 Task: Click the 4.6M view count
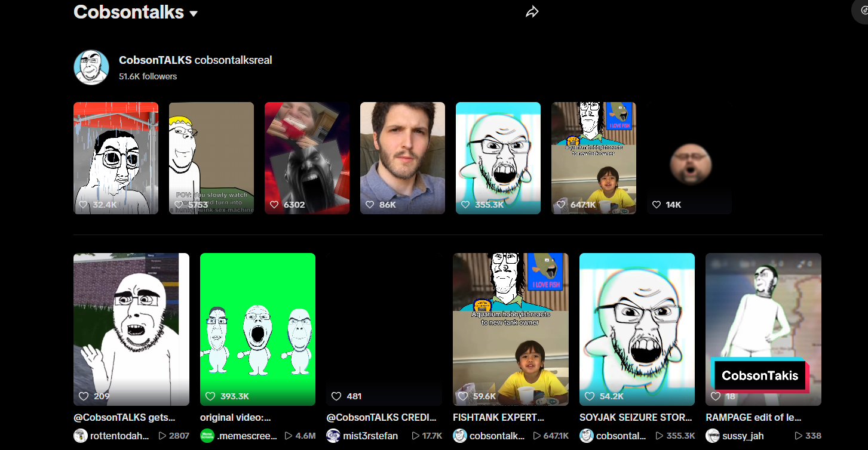point(305,436)
